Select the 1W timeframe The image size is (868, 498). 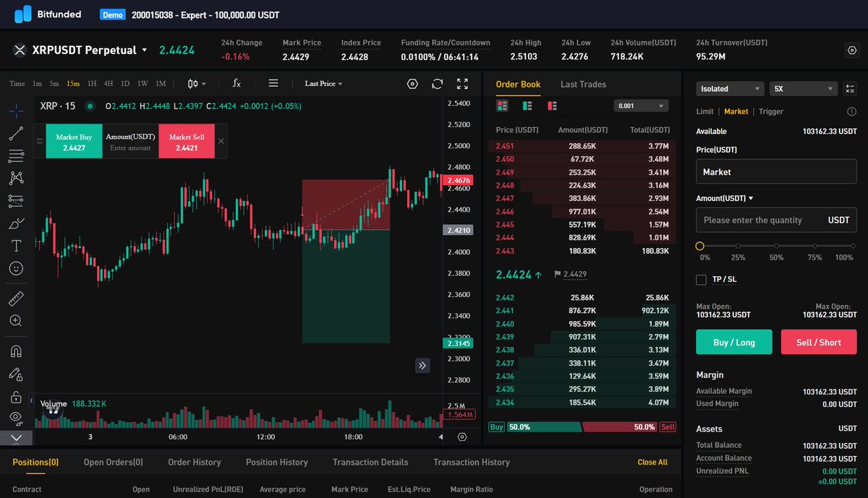142,84
